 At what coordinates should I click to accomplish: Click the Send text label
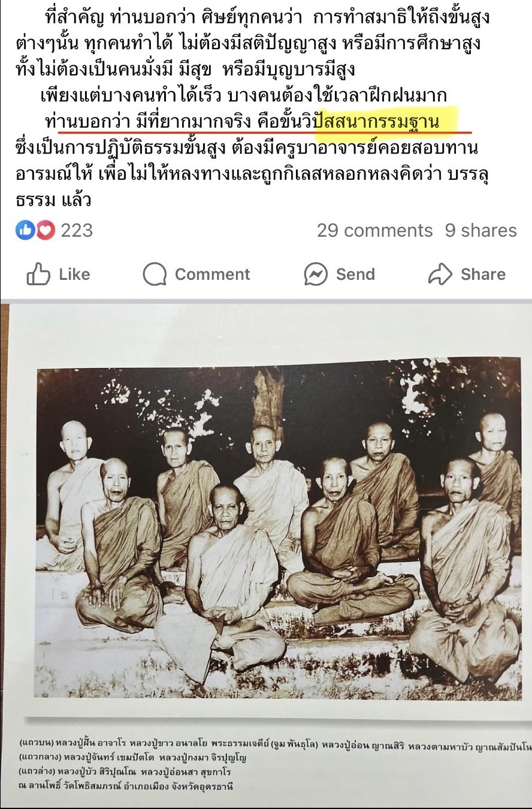click(x=355, y=274)
